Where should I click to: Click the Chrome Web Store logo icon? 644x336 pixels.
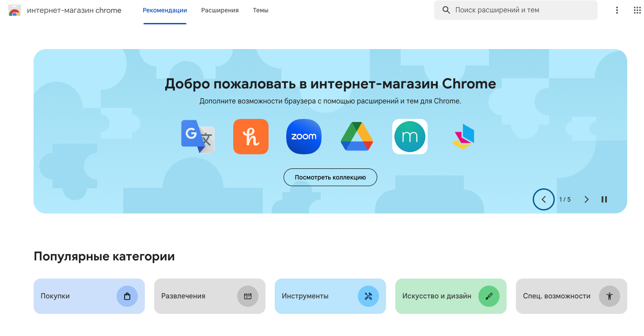click(x=15, y=10)
